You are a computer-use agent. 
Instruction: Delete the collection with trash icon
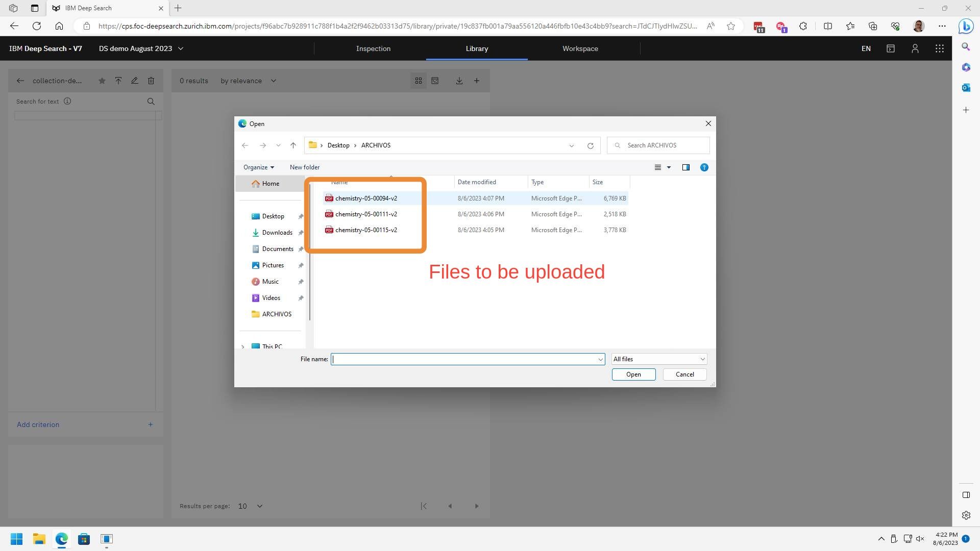click(151, 81)
